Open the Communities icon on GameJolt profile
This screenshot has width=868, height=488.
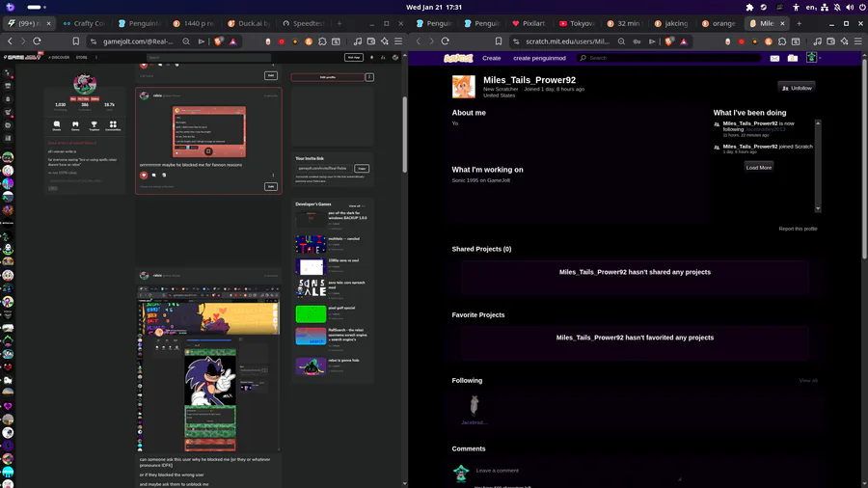click(x=113, y=126)
